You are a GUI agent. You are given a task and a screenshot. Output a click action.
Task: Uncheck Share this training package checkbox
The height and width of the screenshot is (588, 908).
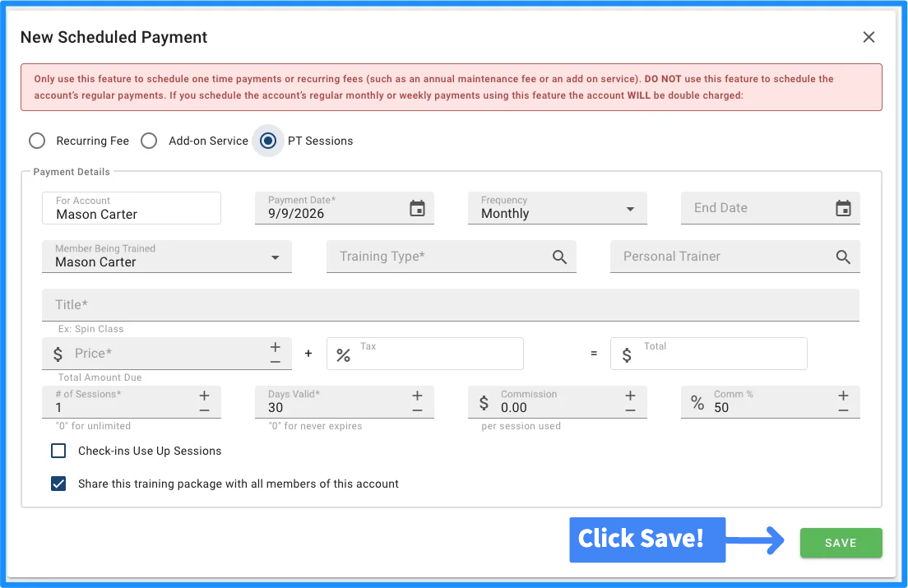click(58, 484)
